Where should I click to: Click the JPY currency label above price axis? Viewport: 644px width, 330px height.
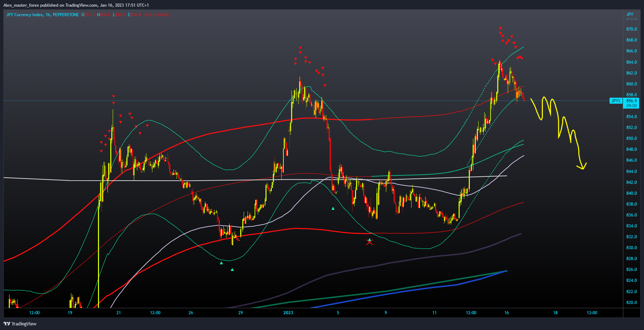tap(630, 14)
